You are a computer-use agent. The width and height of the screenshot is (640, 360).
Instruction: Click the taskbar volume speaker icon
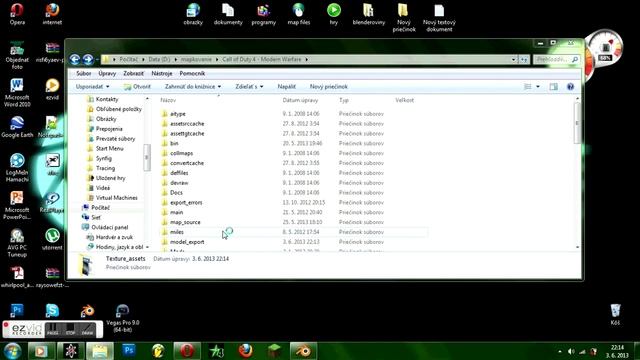pos(571,351)
